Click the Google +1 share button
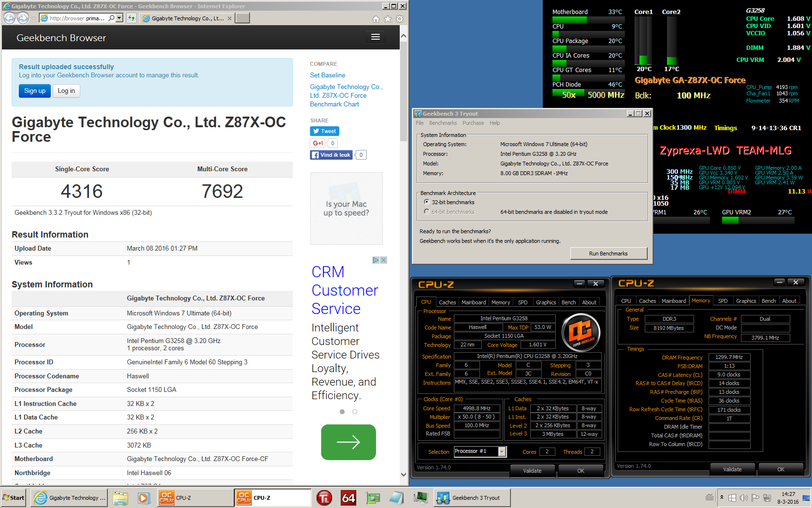 318,143
